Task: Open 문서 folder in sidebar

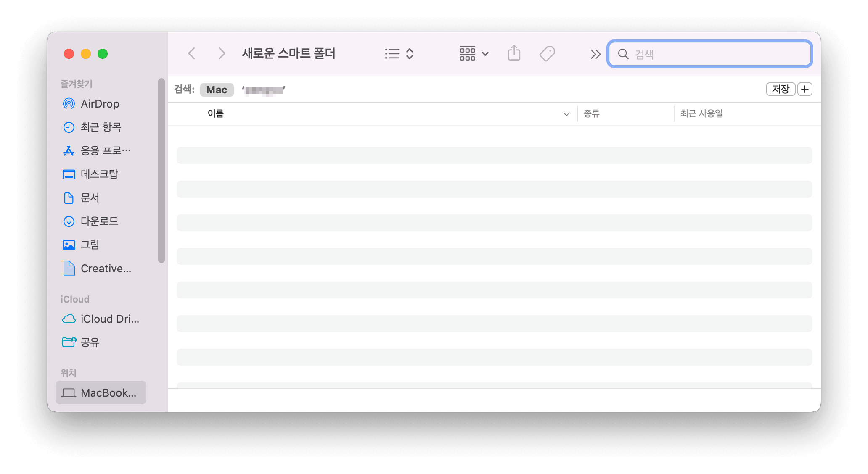Action: 101,197
